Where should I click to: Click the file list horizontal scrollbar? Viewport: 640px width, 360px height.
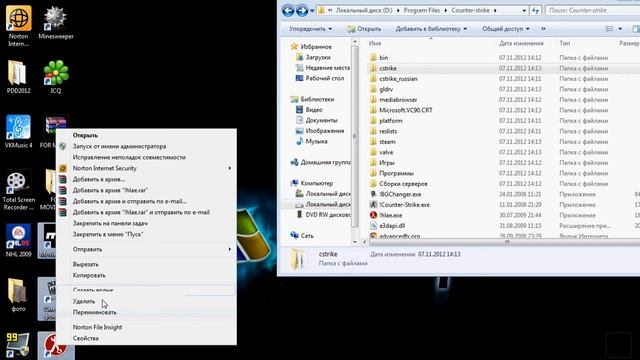click(504, 242)
